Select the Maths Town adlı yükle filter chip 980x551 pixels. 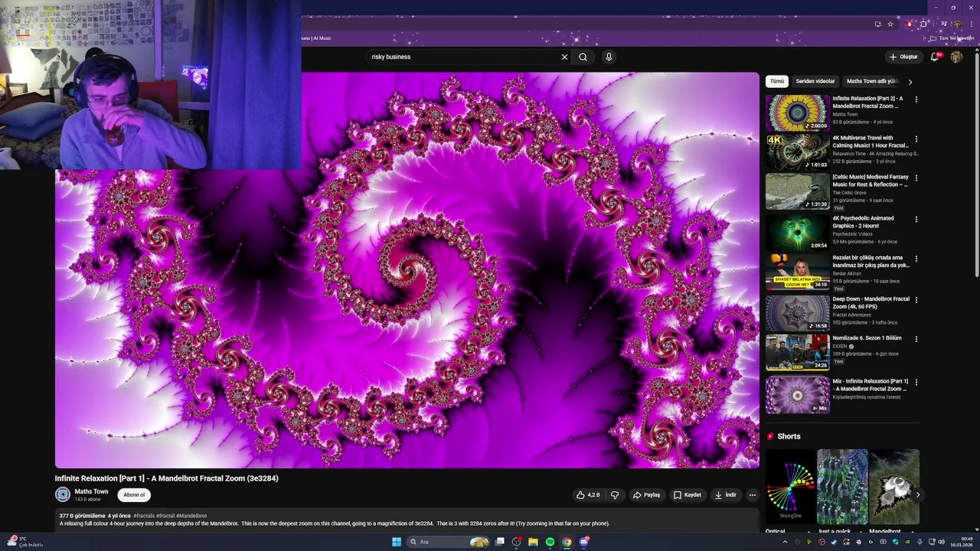point(872,81)
